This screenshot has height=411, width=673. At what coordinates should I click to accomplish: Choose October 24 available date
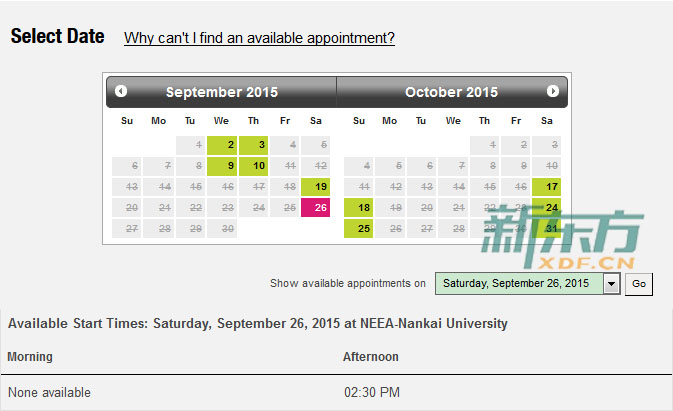pos(546,208)
